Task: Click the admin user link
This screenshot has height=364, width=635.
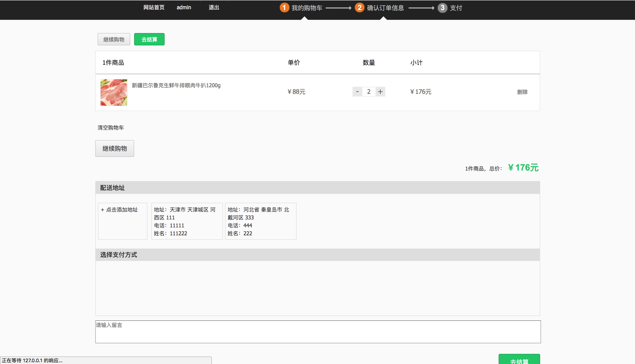Action: point(184,7)
